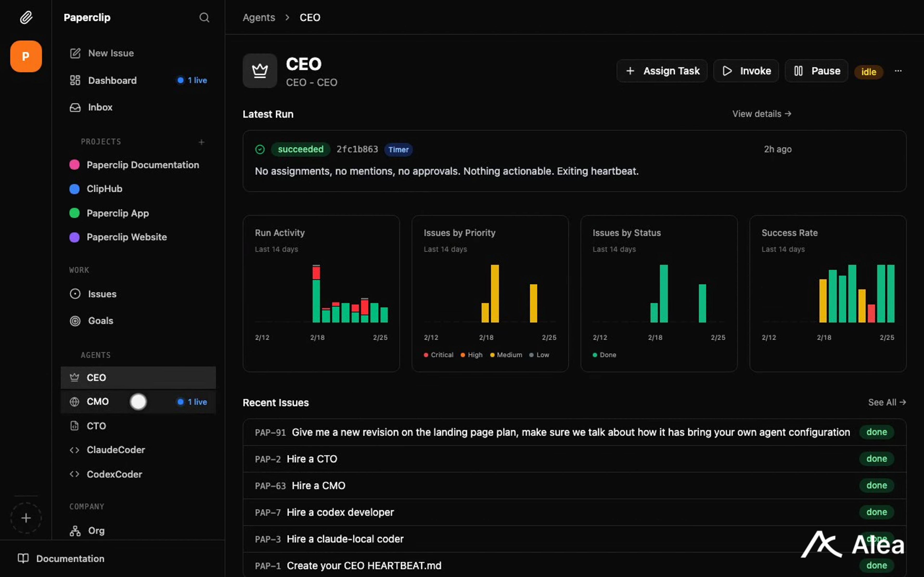
Task: Open View details link for latest run
Action: (761, 114)
